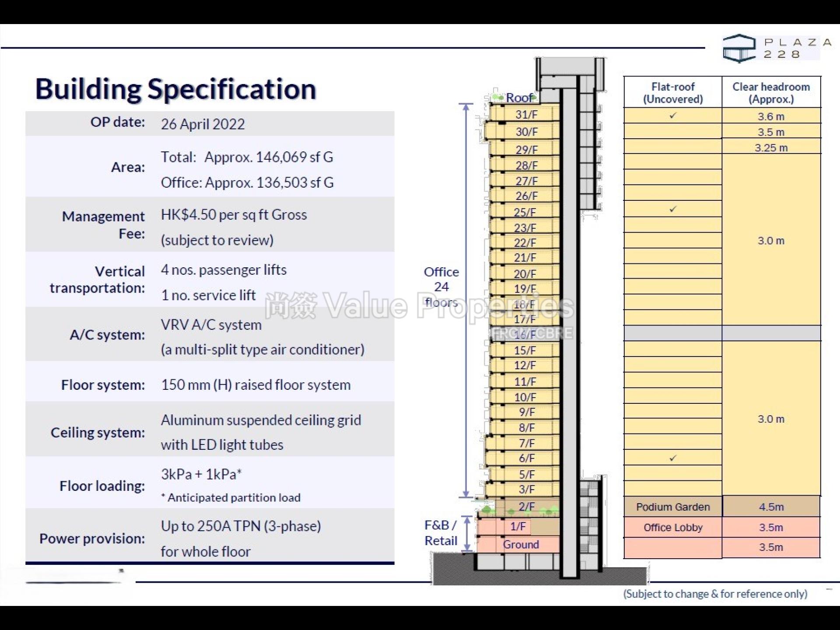
Task: Click the Building Specification heading
Action: click(175, 89)
